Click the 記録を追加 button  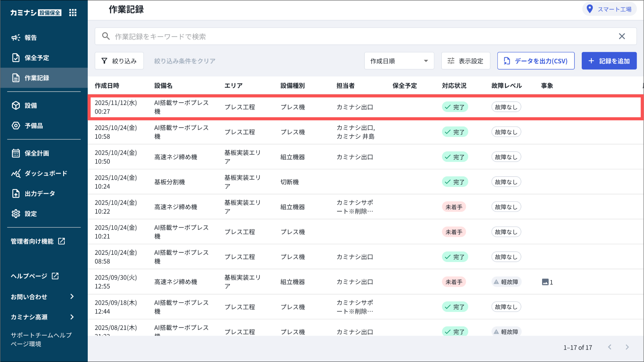pos(609,61)
